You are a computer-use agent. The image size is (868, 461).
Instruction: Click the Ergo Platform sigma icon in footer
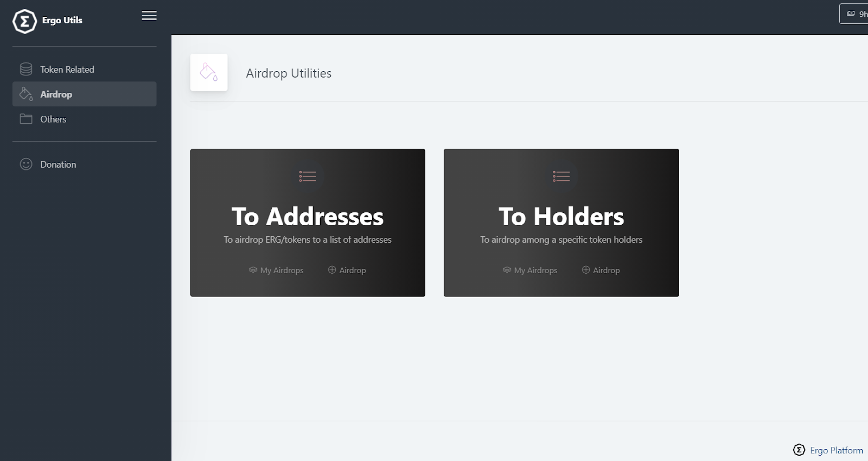[x=799, y=450]
